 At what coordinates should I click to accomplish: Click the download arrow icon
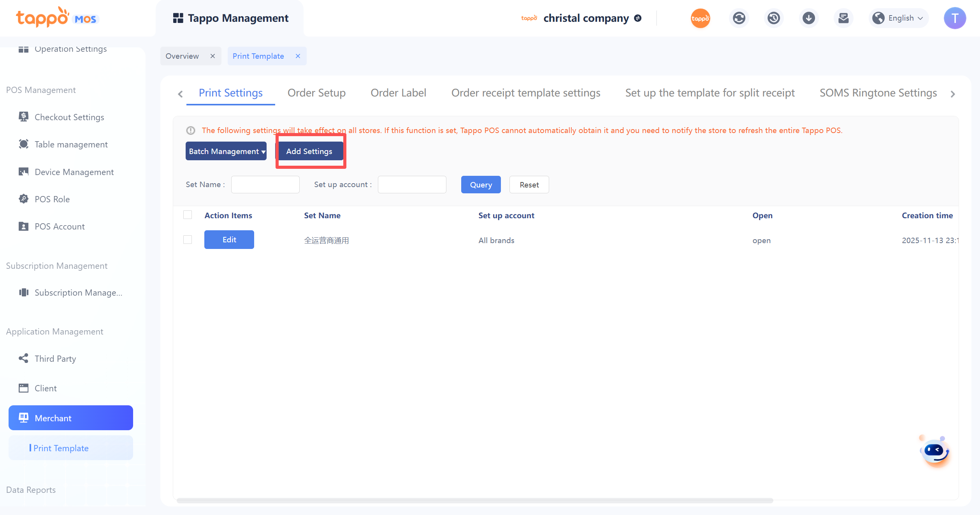click(x=809, y=18)
